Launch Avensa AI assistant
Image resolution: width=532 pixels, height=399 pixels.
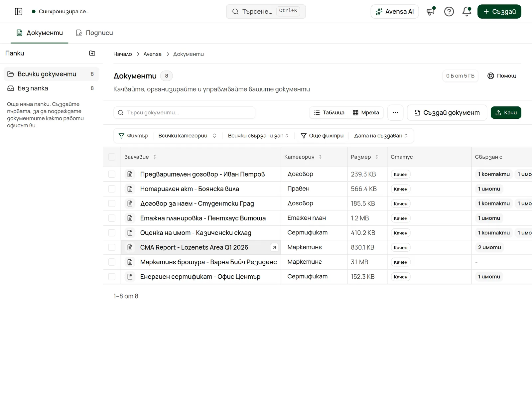pos(395,12)
